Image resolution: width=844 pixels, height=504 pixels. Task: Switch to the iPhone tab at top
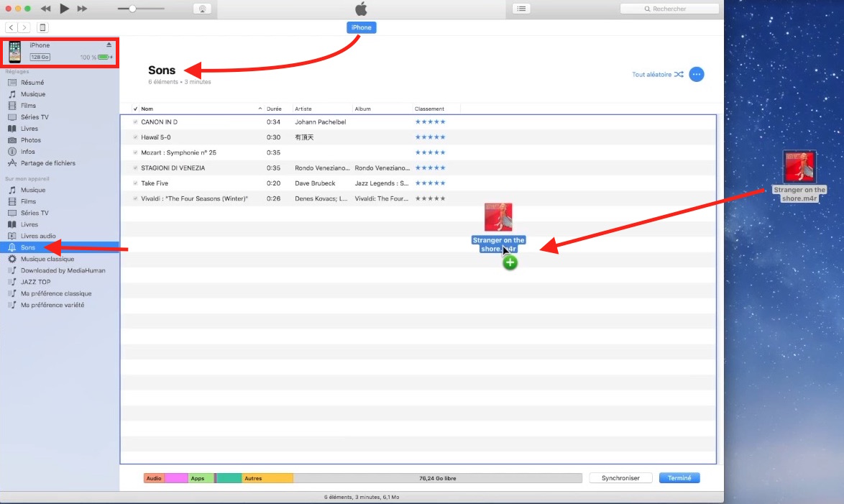point(361,27)
